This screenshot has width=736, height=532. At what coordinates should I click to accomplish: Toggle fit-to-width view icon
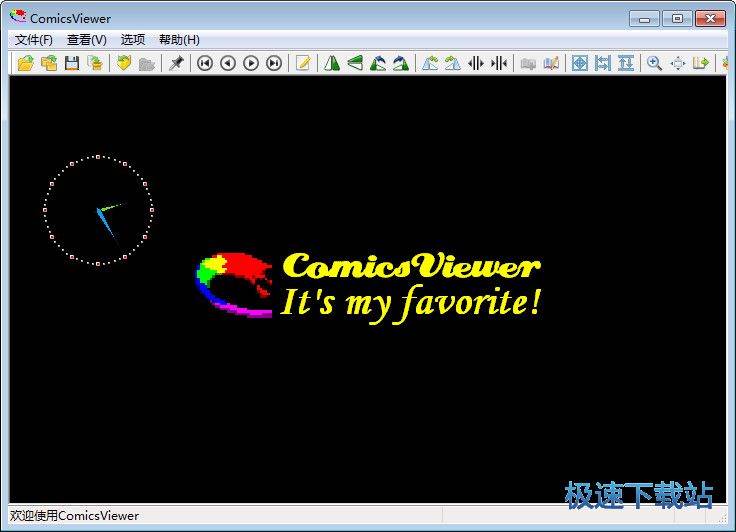602,63
